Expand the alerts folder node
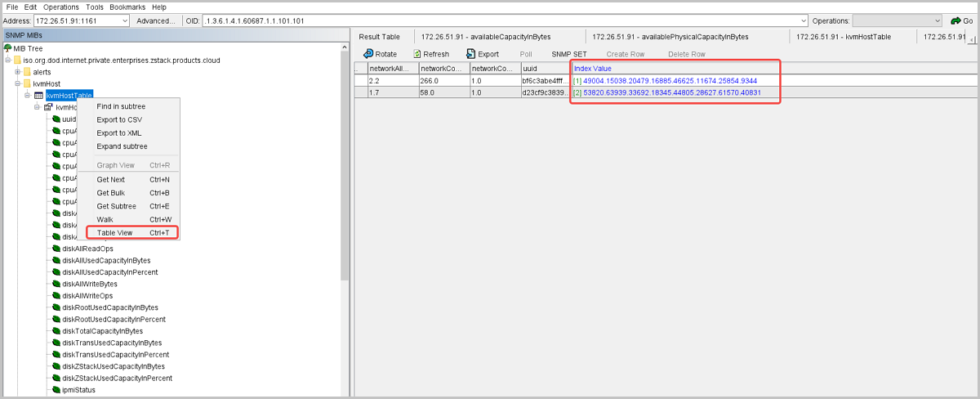Image resolution: width=980 pixels, height=399 pixels. [x=17, y=72]
